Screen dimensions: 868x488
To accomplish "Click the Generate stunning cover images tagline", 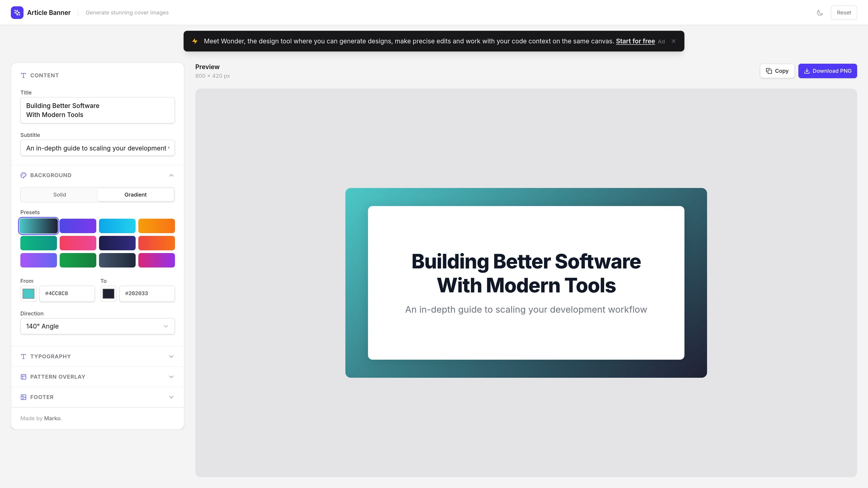I will point(127,13).
